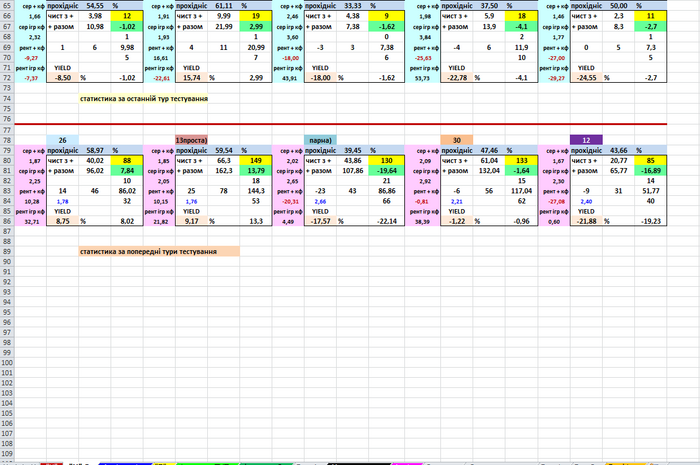Click the YIELD value '8,75'
Image resolution: width=700 pixels, height=465 pixels.
62,221
